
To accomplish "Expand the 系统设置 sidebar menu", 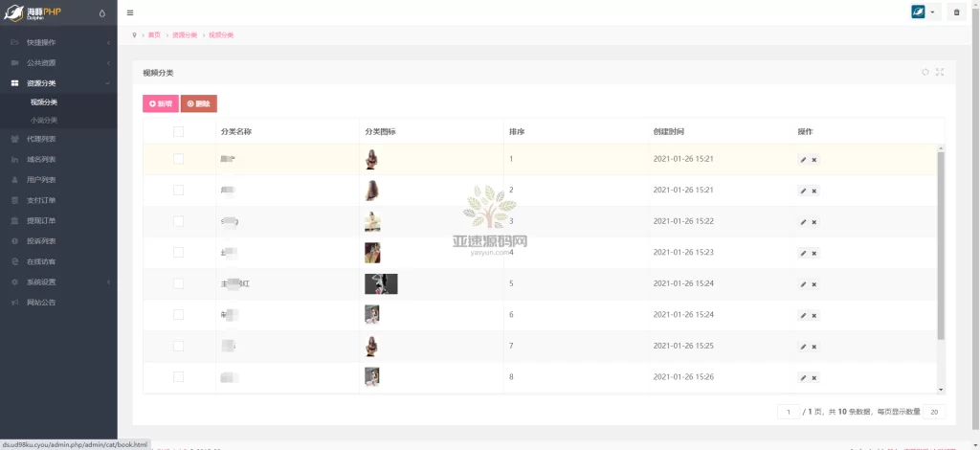I will [x=57, y=282].
